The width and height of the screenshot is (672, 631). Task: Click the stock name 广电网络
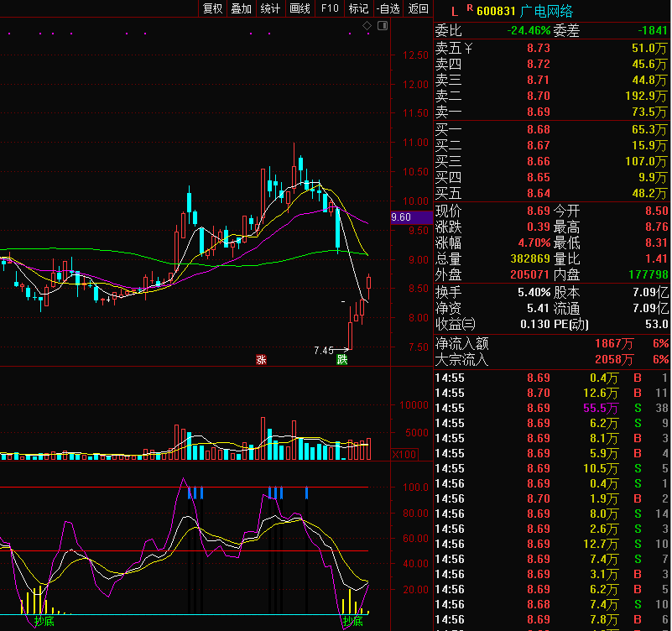point(546,11)
